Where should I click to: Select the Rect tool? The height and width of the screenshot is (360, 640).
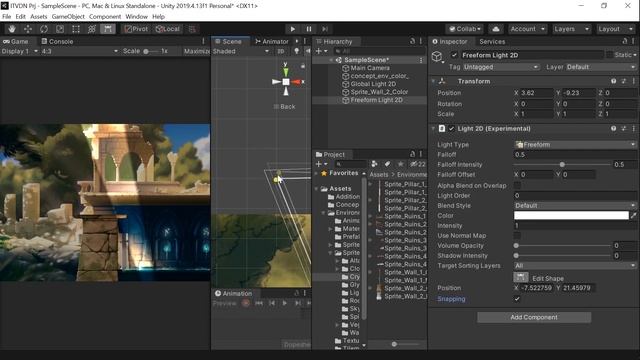tap(76, 29)
